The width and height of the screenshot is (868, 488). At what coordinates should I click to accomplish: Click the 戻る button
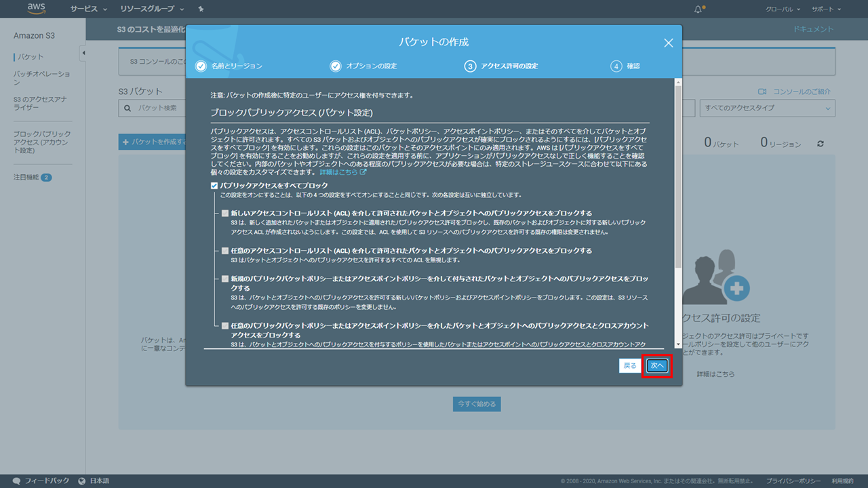point(630,366)
